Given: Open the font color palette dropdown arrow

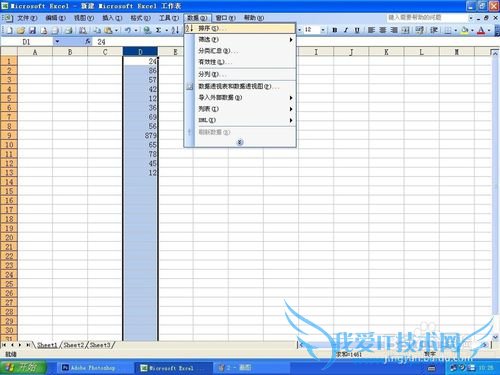Looking at the screenshot, I should click(x=489, y=30).
